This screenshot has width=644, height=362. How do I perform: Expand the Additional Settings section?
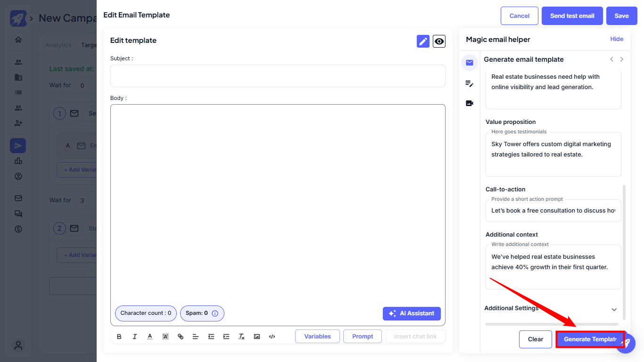click(x=614, y=309)
